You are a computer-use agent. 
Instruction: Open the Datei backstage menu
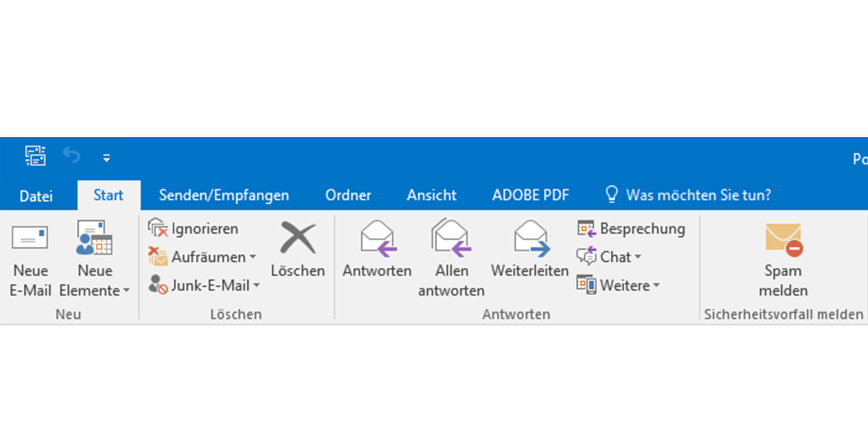[36, 196]
